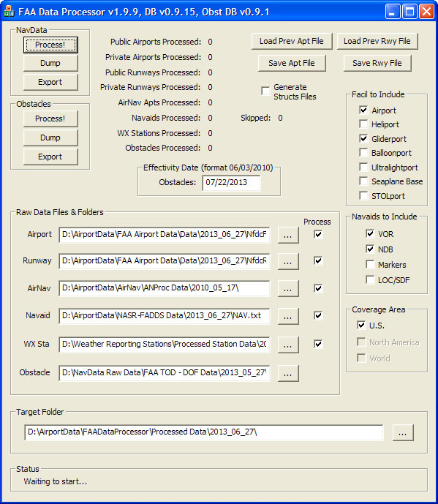Click Load Prev Apt File

click(292, 41)
